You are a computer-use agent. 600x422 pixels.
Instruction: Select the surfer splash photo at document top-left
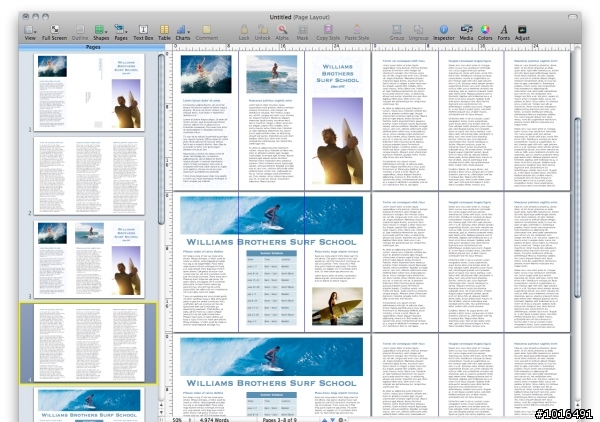point(206,74)
